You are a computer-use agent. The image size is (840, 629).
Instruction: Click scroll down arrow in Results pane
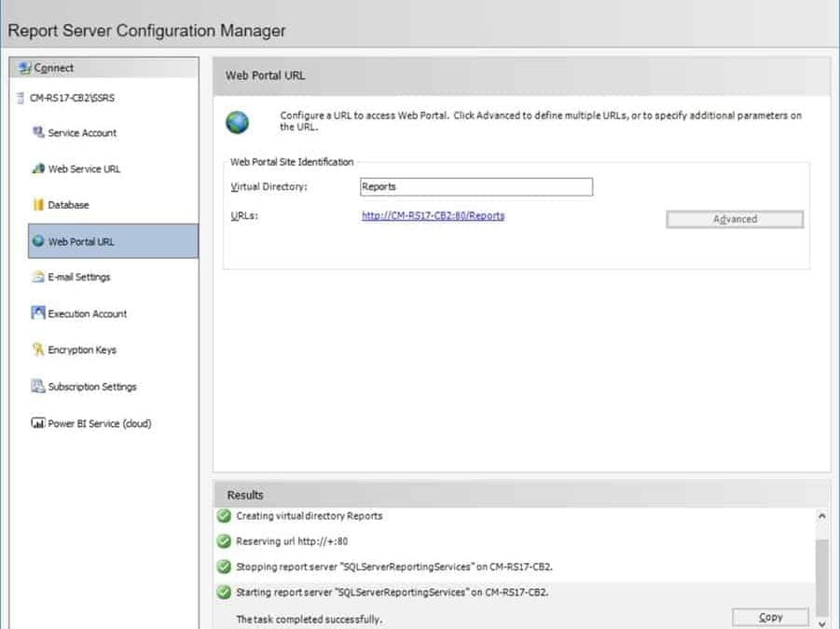(x=821, y=623)
